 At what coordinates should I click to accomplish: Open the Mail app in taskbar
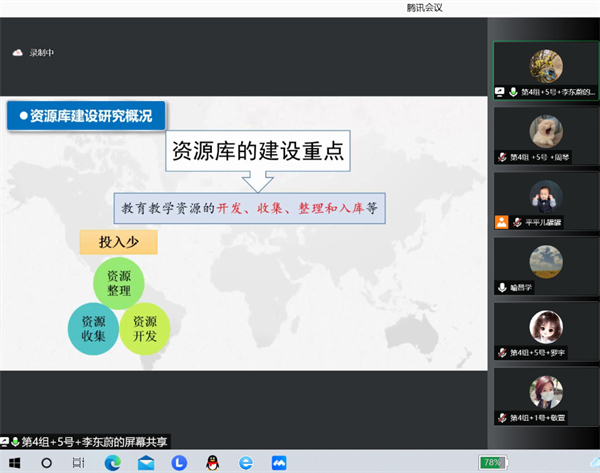pos(146,463)
